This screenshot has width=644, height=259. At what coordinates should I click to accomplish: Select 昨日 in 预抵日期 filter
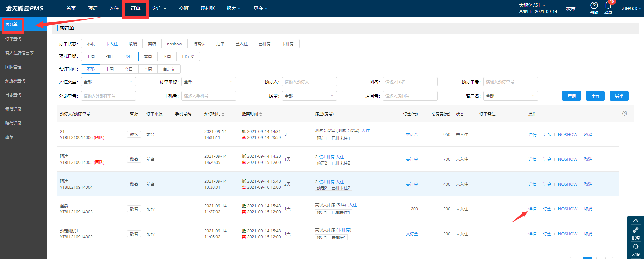[x=110, y=57]
